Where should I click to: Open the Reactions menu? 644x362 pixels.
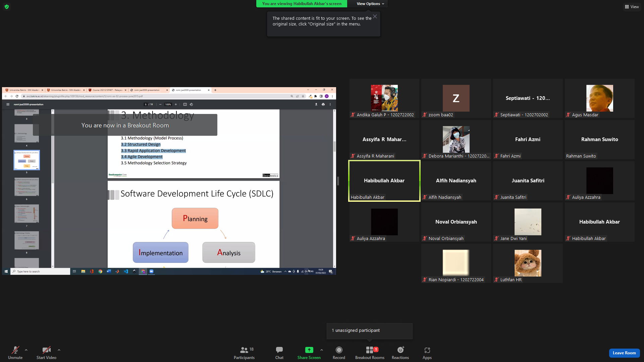400,353
